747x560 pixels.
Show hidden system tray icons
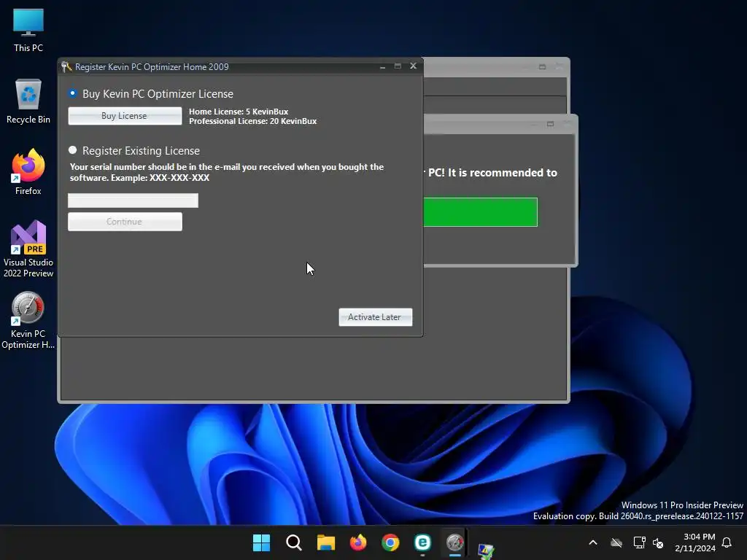593,542
